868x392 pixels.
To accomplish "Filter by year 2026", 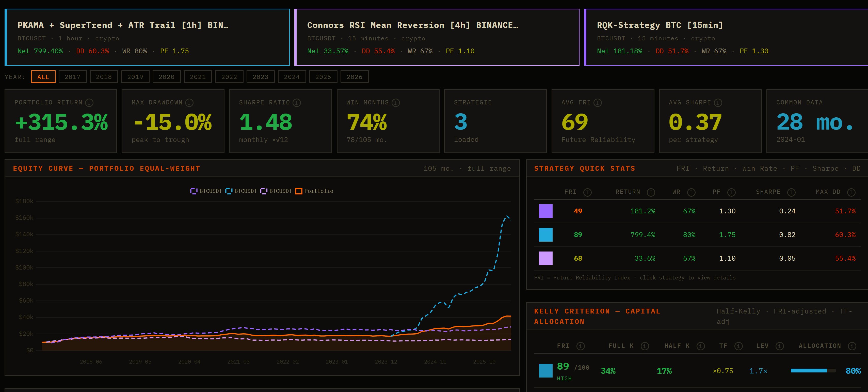I will (x=355, y=77).
